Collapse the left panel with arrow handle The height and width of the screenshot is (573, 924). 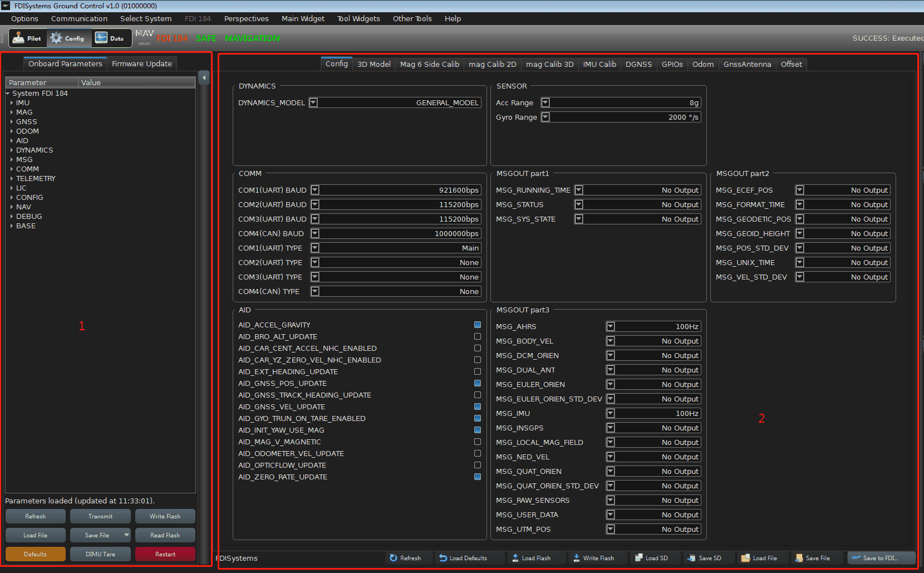204,78
